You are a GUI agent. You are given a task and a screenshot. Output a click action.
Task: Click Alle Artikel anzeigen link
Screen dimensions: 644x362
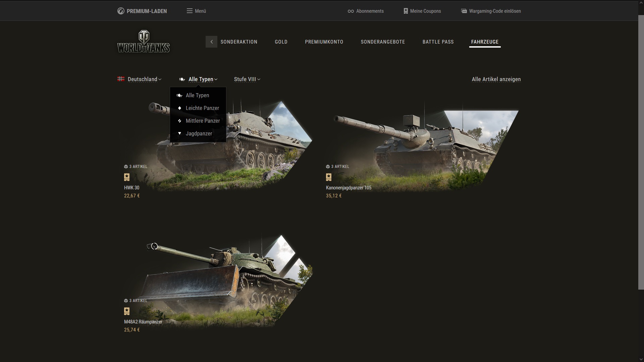tap(496, 79)
